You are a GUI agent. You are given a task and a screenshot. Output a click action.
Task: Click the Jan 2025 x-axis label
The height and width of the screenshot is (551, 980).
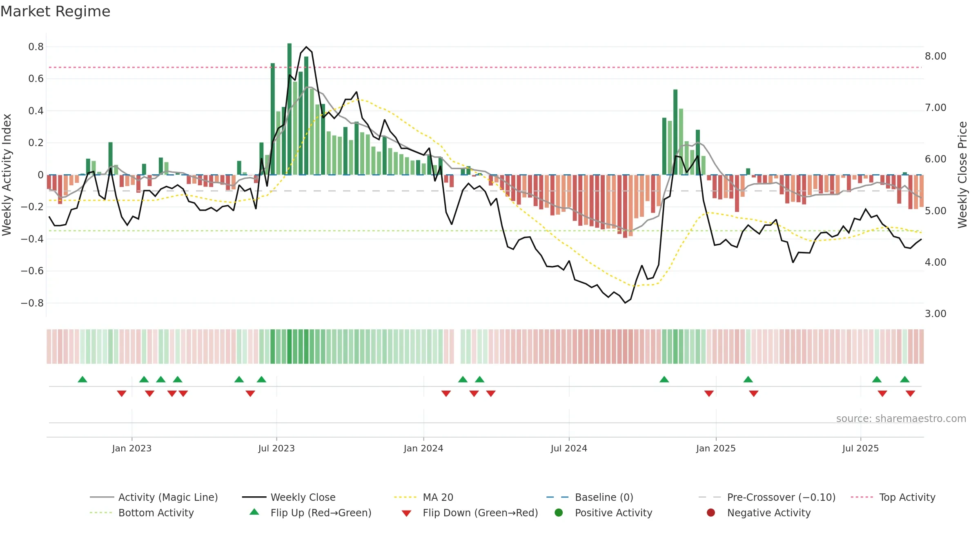pos(716,448)
